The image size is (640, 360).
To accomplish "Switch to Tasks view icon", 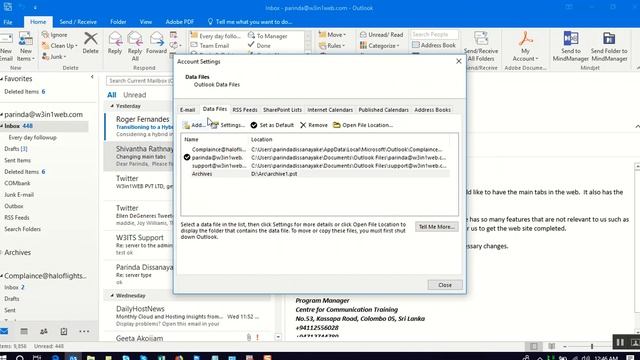I will coord(64,331).
